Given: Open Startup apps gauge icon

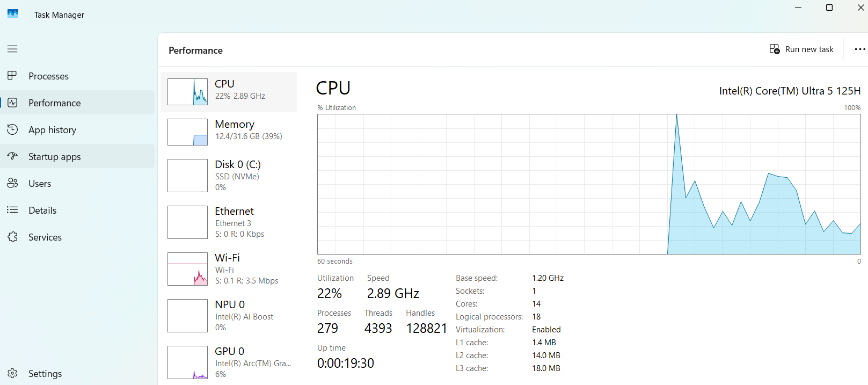Looking at the screenshot, I should [x=12, y=156].
